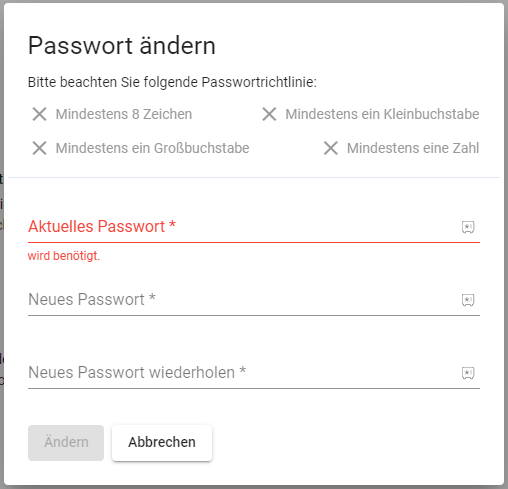The image size is (508, 489).
Task: Select the Mindestens ein Großbuchstabe rule text
Action: (x=152, y=148)
